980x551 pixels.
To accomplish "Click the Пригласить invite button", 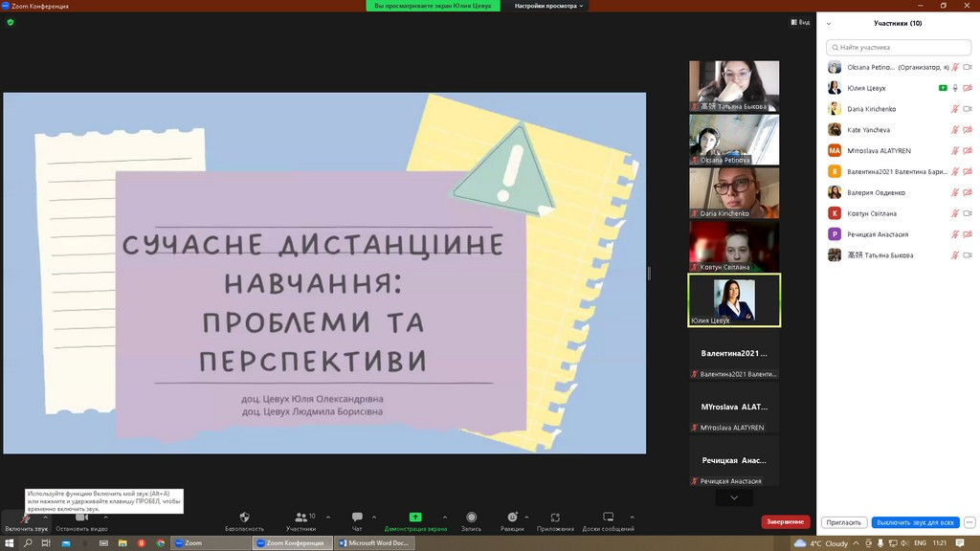I will point(843,522).
